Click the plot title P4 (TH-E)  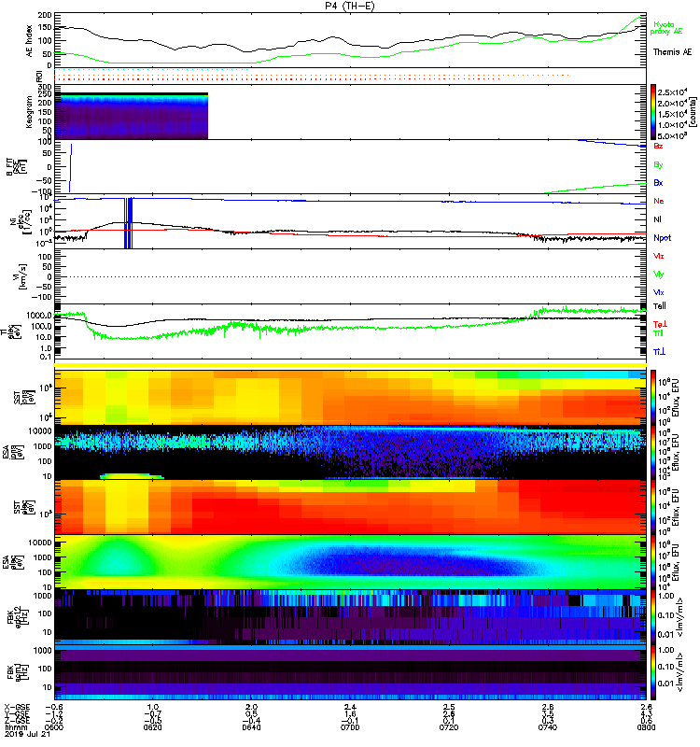click(x=350, y=6)
